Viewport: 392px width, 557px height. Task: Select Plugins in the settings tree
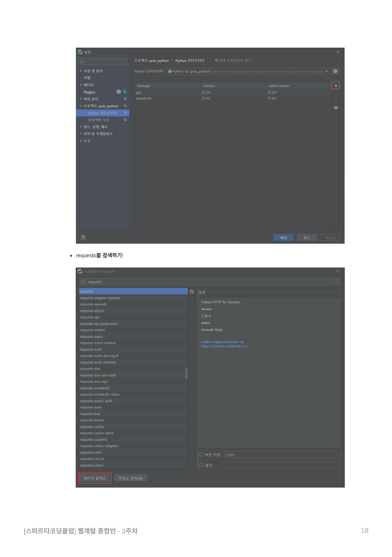point(89,92)
